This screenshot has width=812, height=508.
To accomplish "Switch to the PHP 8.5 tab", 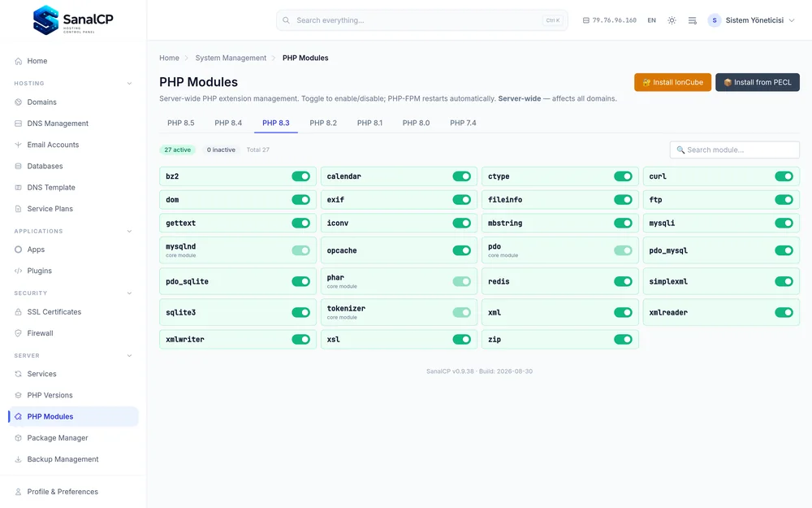I will coord(181,123).
